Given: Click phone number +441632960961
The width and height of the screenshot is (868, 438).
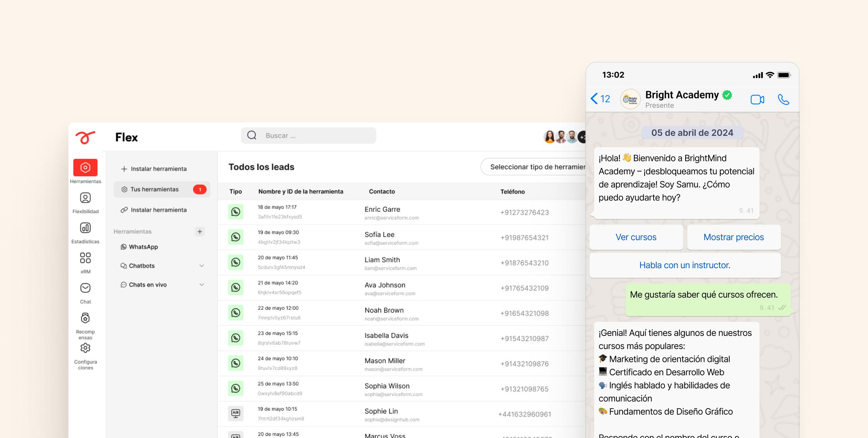Looking at the screenshot, I should tap(525, 414).
